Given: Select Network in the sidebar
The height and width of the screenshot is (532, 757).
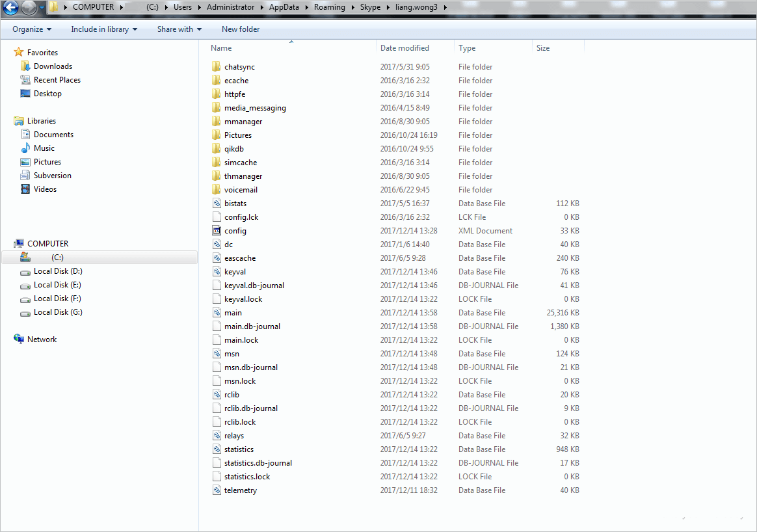Looking at the screenshot, I should pyautogui.click(x=42, y=339).
